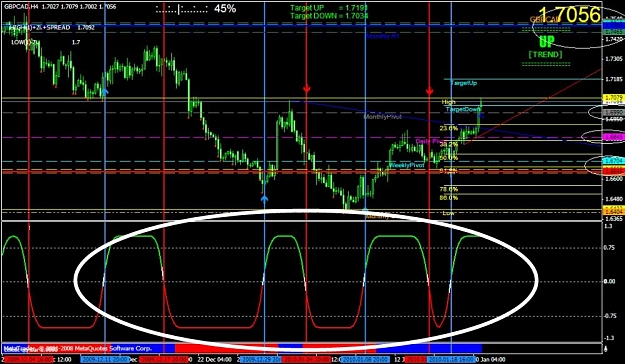Viewport: 625px width, 364px height.
Task: Click the 1.7185 price scale value
Action: [x=613, y=79]
